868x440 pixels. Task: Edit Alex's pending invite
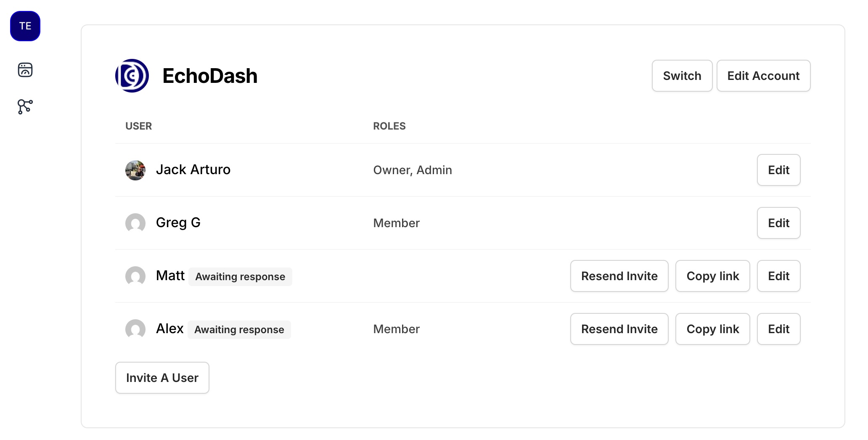[x=778, y=329]
